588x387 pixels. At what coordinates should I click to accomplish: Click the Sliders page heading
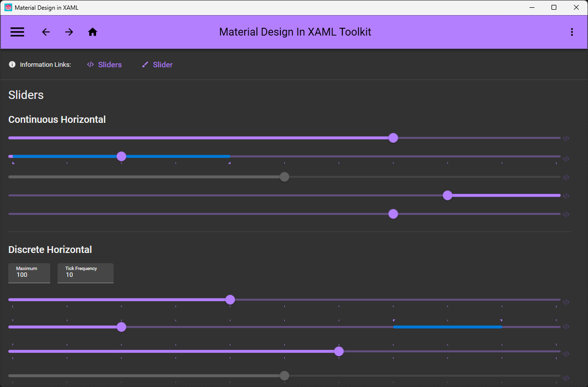26,95
